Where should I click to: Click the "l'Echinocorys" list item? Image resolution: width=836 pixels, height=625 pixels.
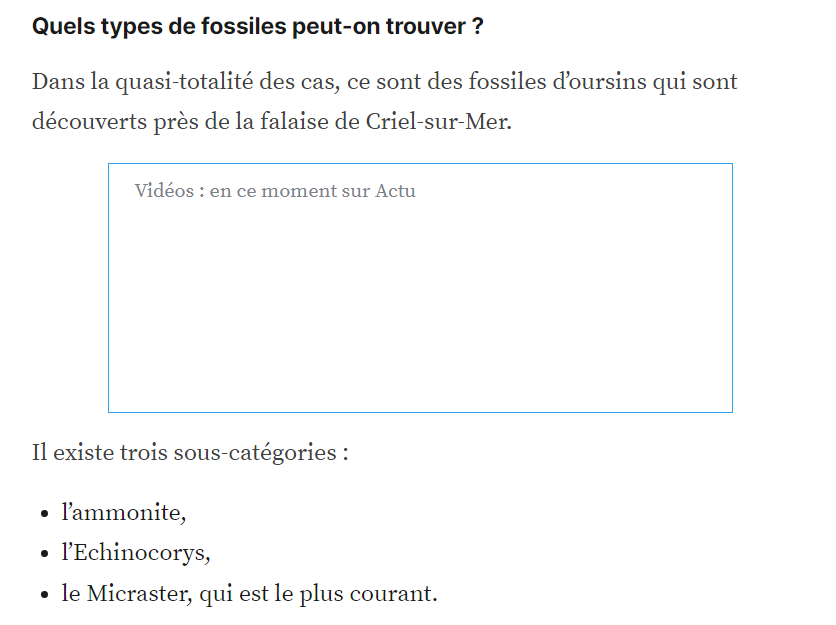[x=136, y=553]
